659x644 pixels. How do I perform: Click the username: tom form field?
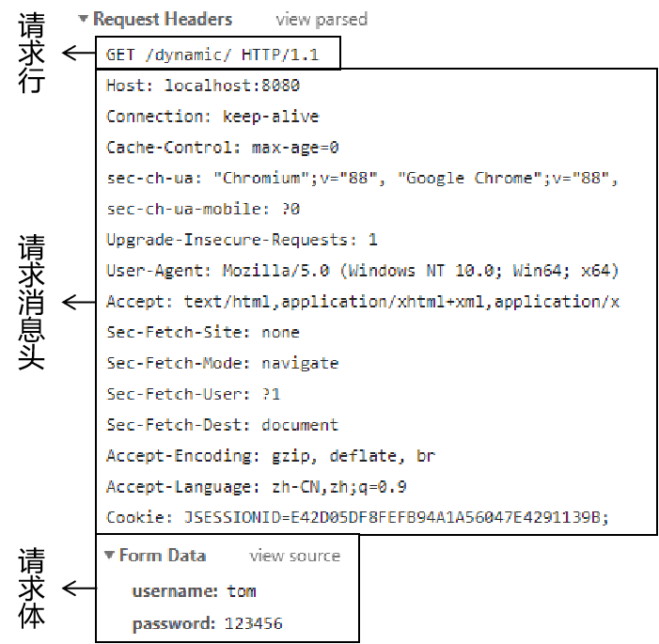point(195,591)
